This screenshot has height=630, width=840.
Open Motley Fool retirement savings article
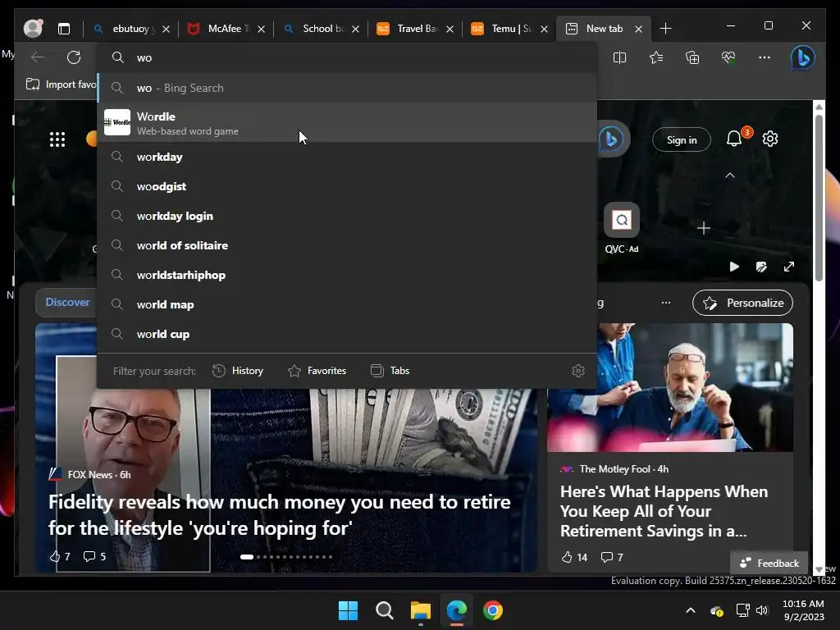pos(664,511)
